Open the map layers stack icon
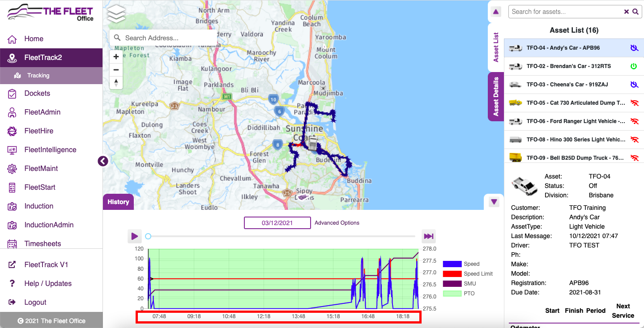 pyautogui.click(x=116, y=15)
